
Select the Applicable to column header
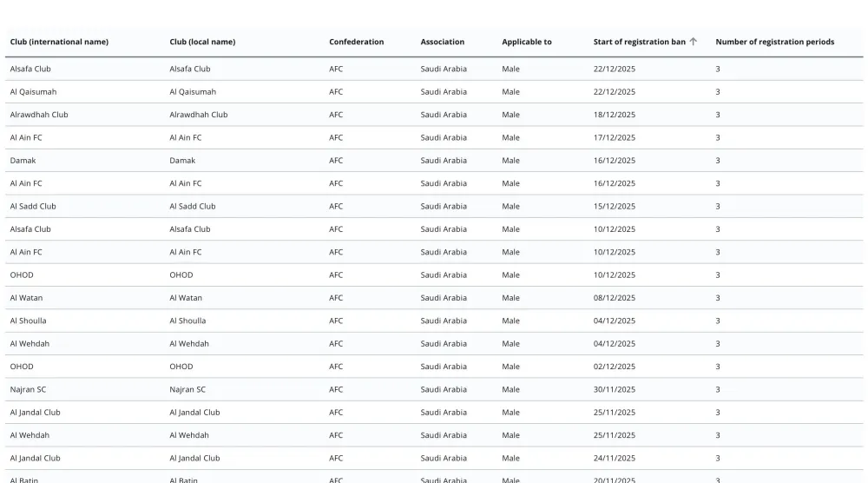pos(526,42)
